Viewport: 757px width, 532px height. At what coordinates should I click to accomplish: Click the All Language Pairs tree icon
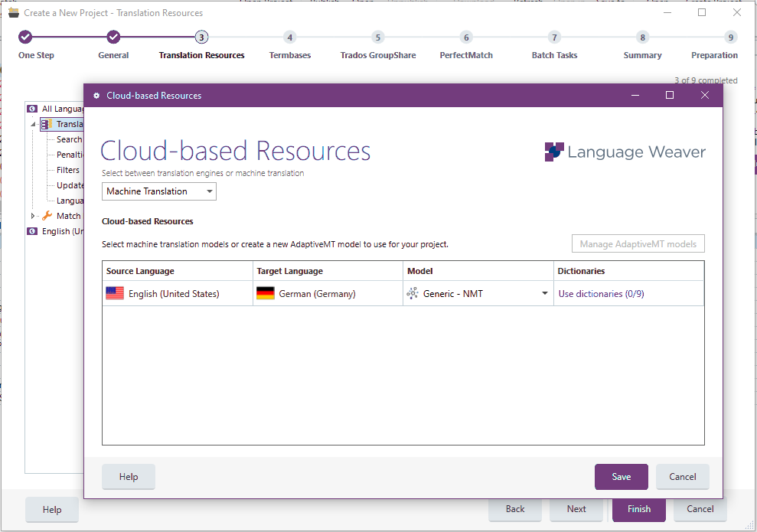click(x=32, y=109)
